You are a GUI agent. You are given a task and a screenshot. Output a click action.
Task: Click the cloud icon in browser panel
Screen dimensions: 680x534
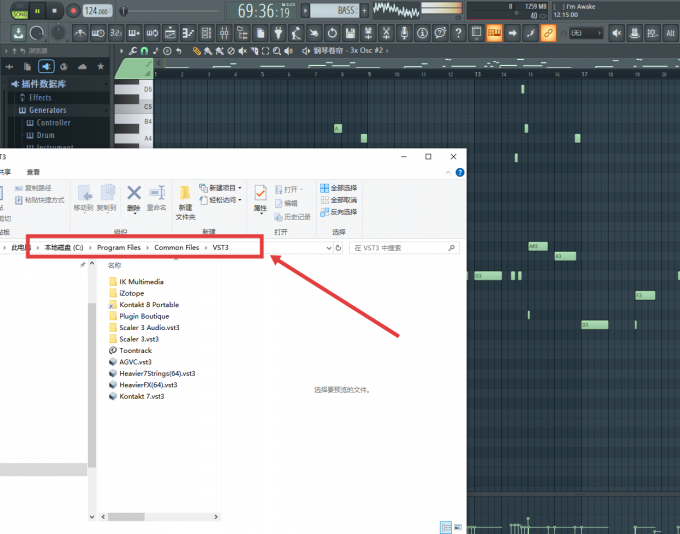tap(82, 66)
